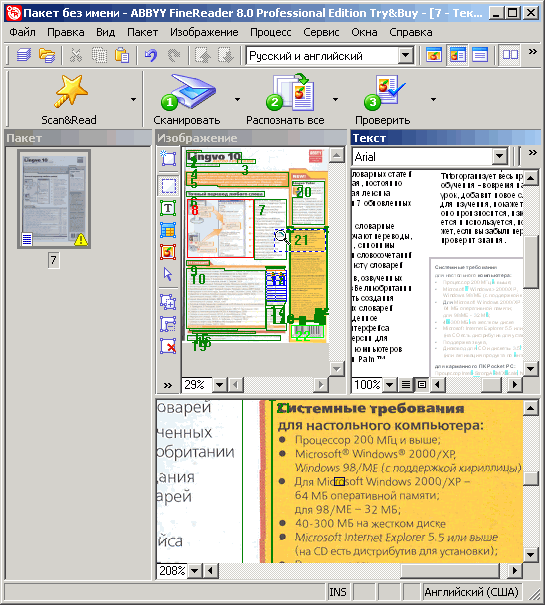Click the Распознать все icon
545x605 pixels.
click(x=290, y=92)
